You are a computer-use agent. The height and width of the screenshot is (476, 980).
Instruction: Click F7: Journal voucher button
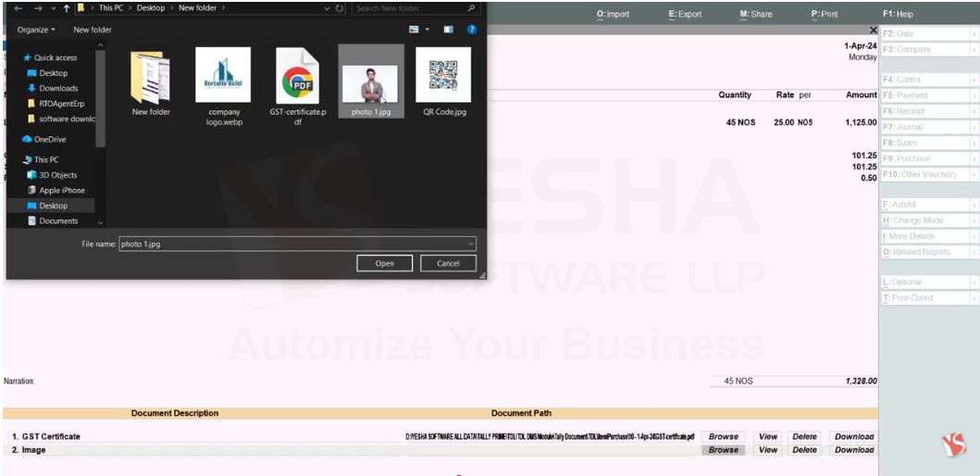click(x=929, y=127)
